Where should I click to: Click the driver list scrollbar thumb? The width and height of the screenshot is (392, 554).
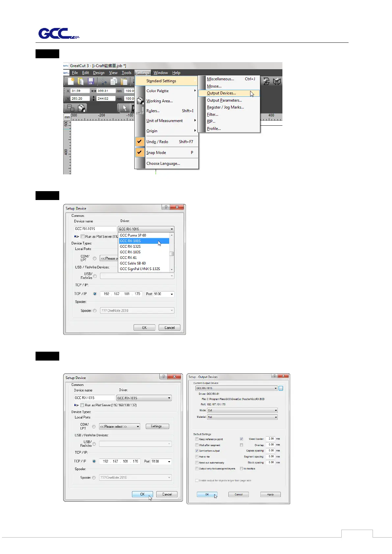point(171,254)
